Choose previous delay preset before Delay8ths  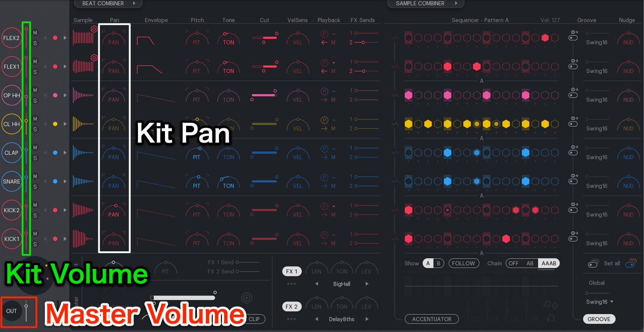317,319
